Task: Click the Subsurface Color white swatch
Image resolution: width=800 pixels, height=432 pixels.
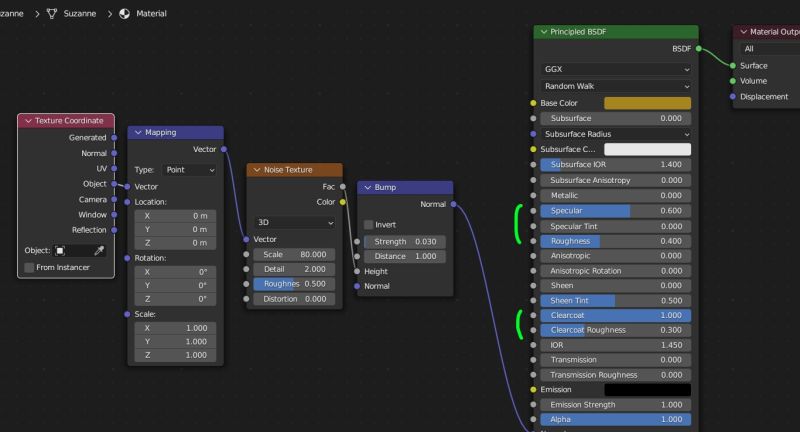Action: coord(647,149)
